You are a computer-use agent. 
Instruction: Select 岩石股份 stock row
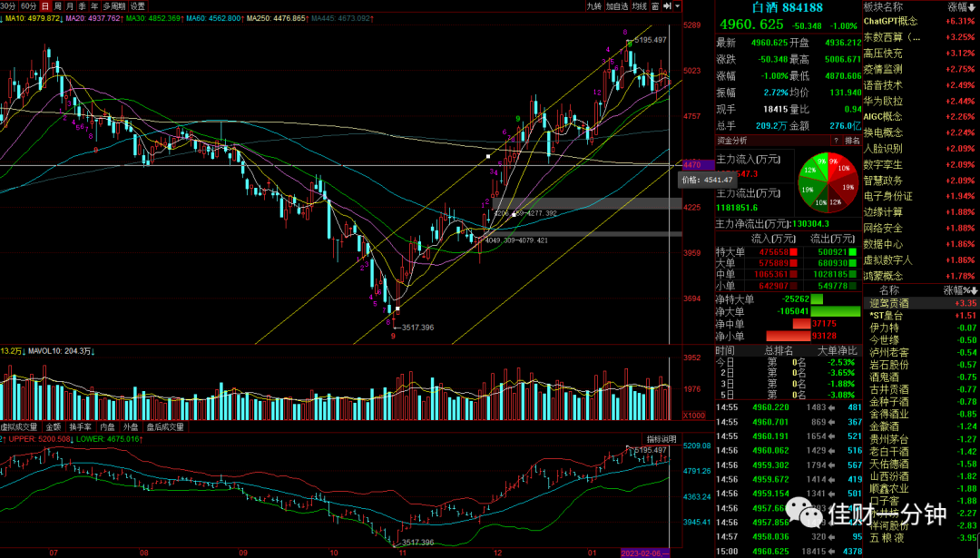click(x=921, y=365)
